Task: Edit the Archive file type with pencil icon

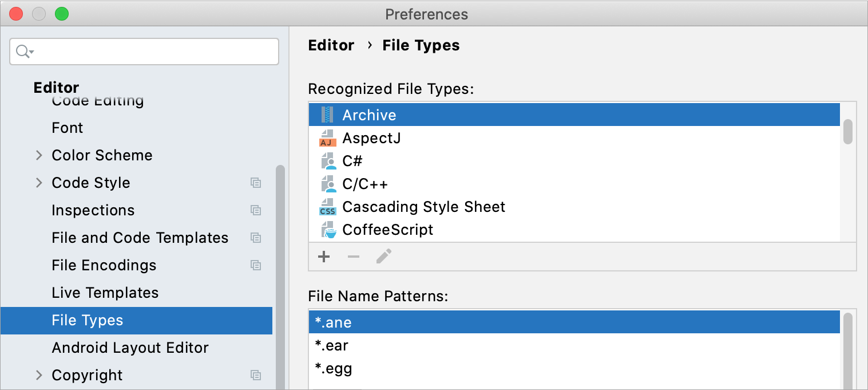Action: pyautogui.click(x=383, y=256)
